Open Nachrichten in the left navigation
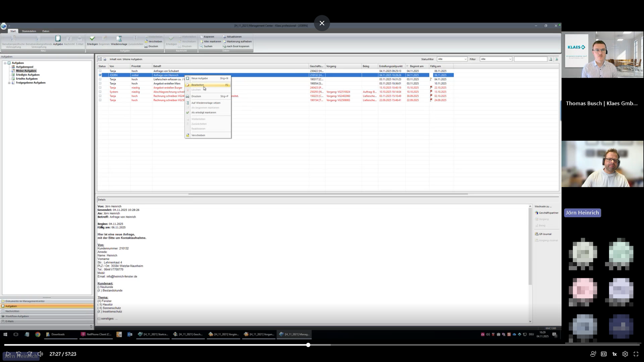 coord(12,311)
